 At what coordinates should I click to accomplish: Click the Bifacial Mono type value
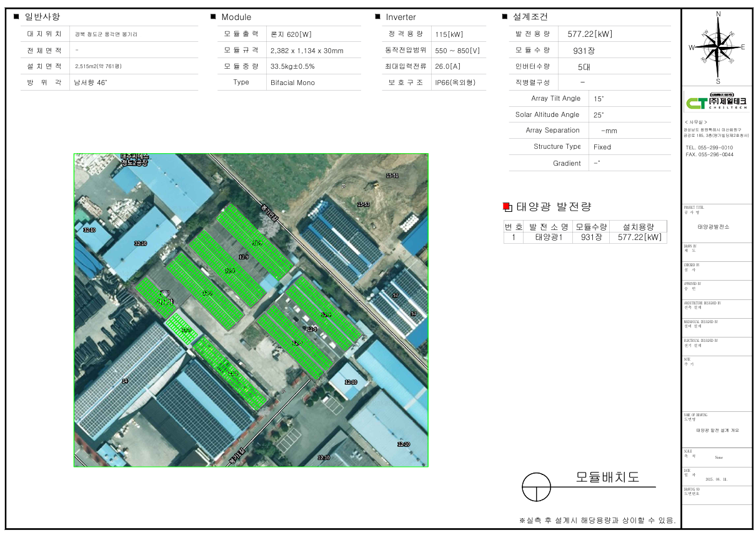[292, 82]
